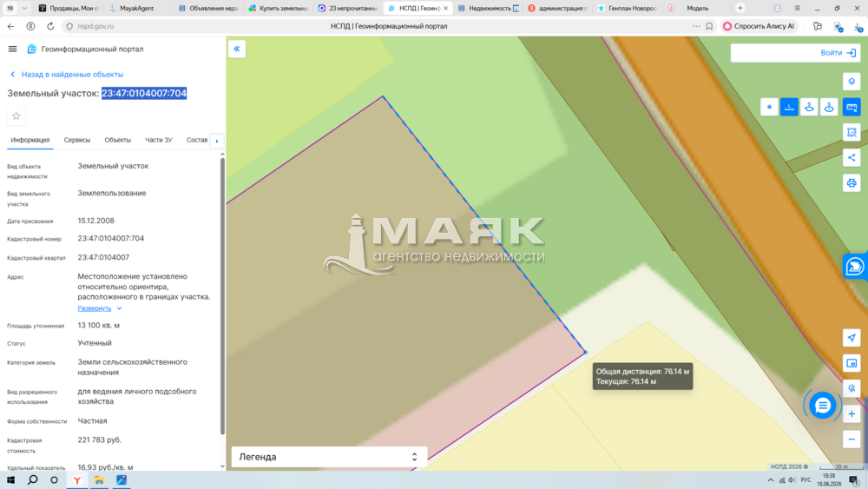Click the area value 13 100 кв. м
Screen dimensions: 868x489
(x=99, y=325)
